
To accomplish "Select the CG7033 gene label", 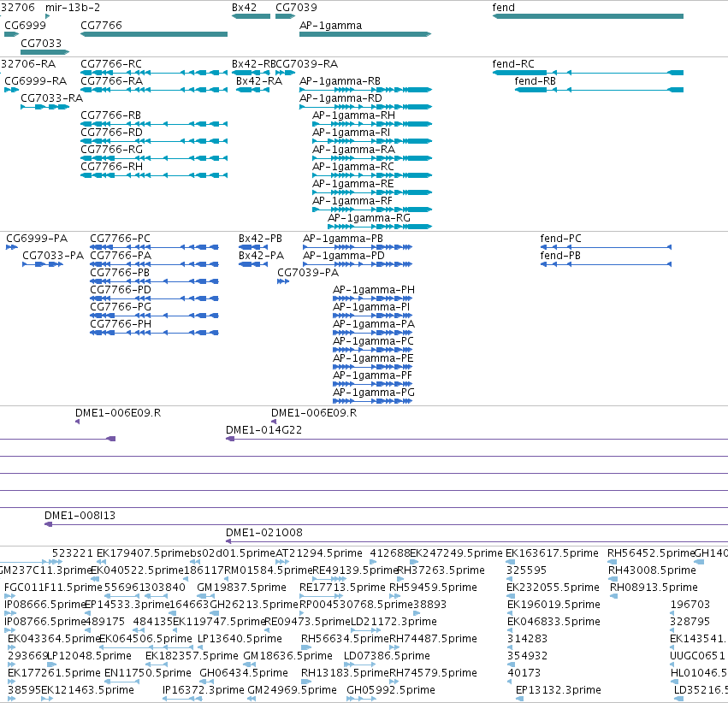I will point(41,43).
